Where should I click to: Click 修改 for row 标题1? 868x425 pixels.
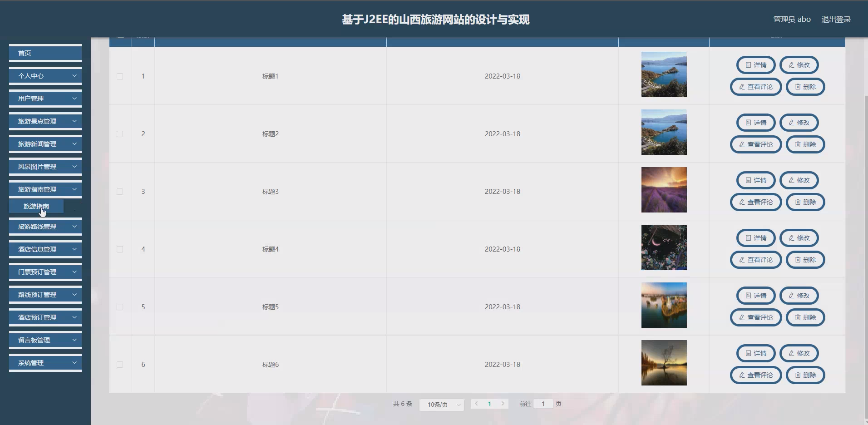click(799, 65)
